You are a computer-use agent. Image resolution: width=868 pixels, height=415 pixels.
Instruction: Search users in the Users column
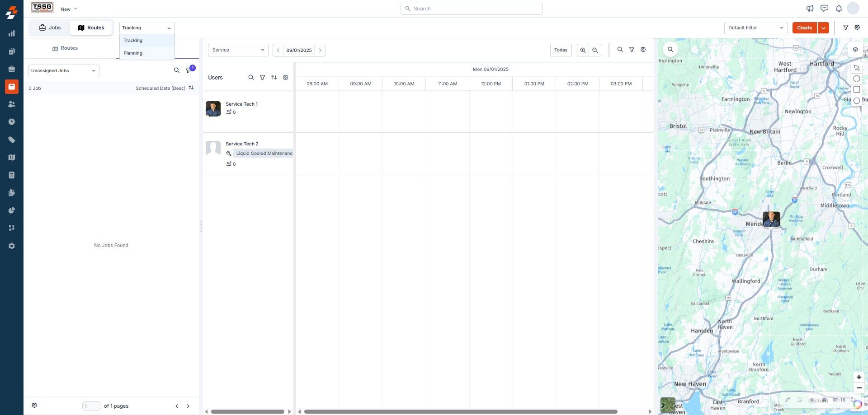[x=251, y=78]
